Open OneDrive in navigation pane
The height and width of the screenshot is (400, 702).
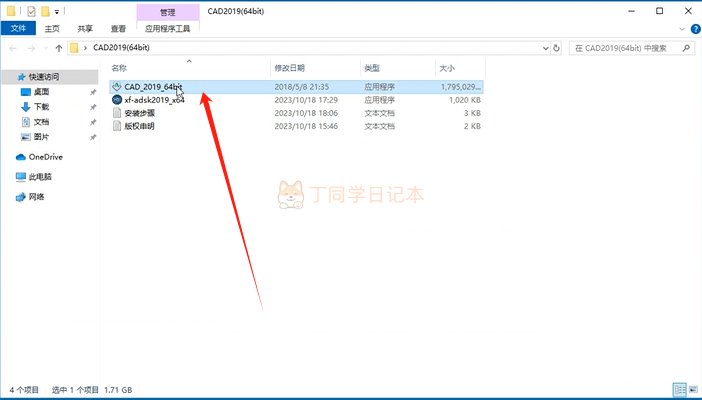click(x=45, y=157)
